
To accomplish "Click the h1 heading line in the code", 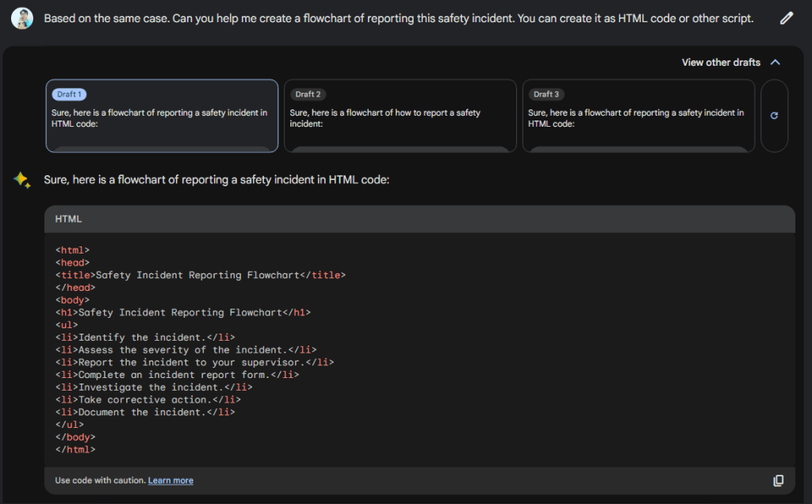I will click(183, 312).
